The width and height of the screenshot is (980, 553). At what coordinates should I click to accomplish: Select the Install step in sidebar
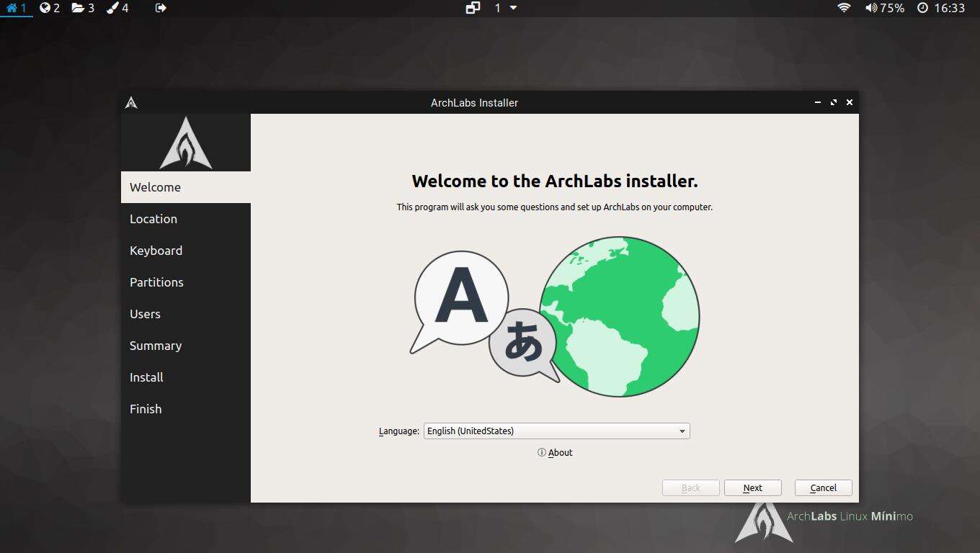186,377
